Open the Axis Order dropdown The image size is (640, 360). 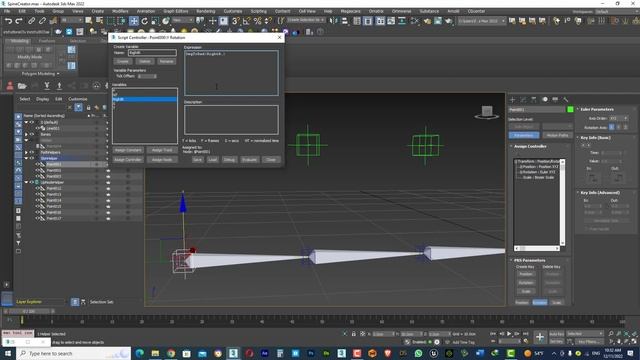coord(618,118)
